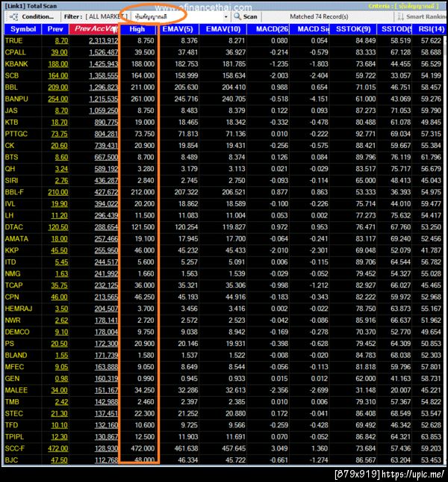Image resolution: width=448 pixels, height=482 pixels.
Task: Sort by SSTOK(9) column header
Action: pyautogui.click(x=353, y=29)
